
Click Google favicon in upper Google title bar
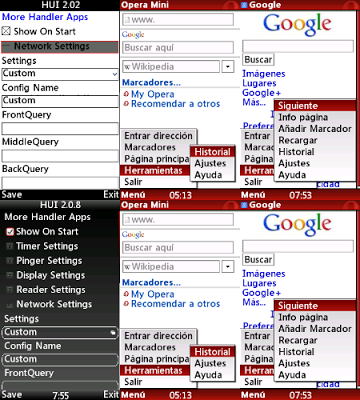pos(244,5)
